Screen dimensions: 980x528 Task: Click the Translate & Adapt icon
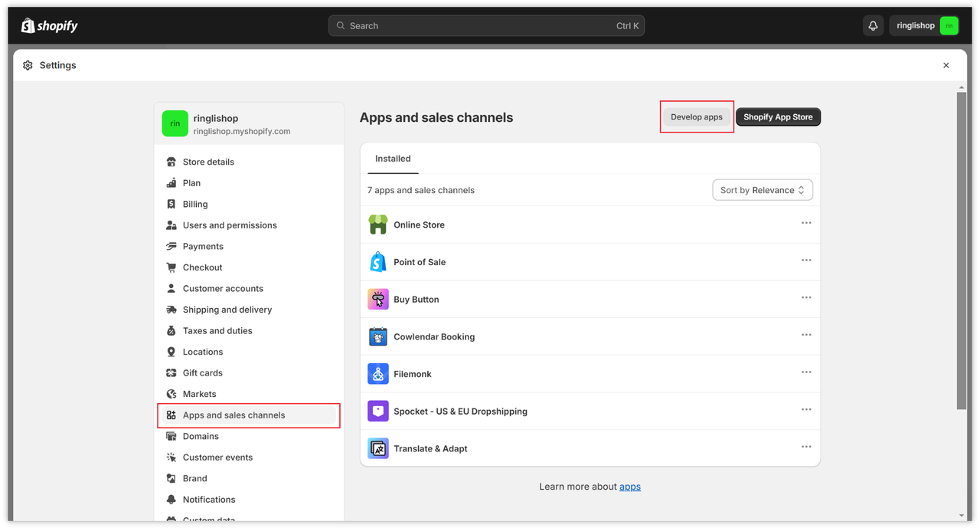[378, 448]
